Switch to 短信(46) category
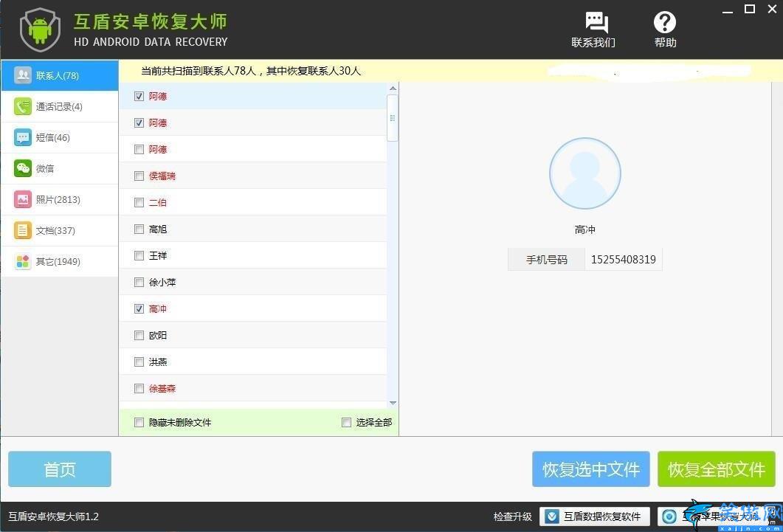 click(60, 137)
